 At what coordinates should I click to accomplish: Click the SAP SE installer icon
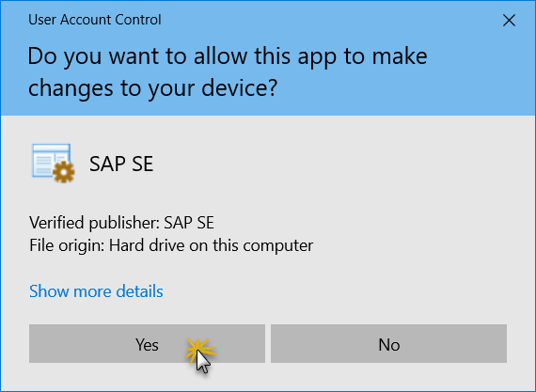(54, 163)
